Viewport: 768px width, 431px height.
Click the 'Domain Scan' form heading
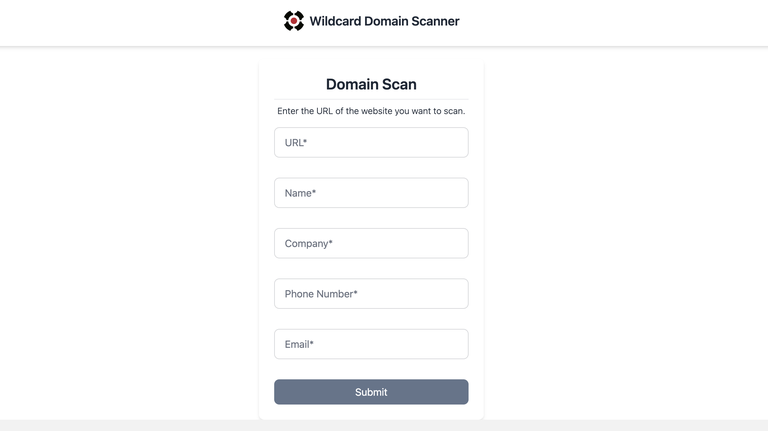click(x=371, y=84)
